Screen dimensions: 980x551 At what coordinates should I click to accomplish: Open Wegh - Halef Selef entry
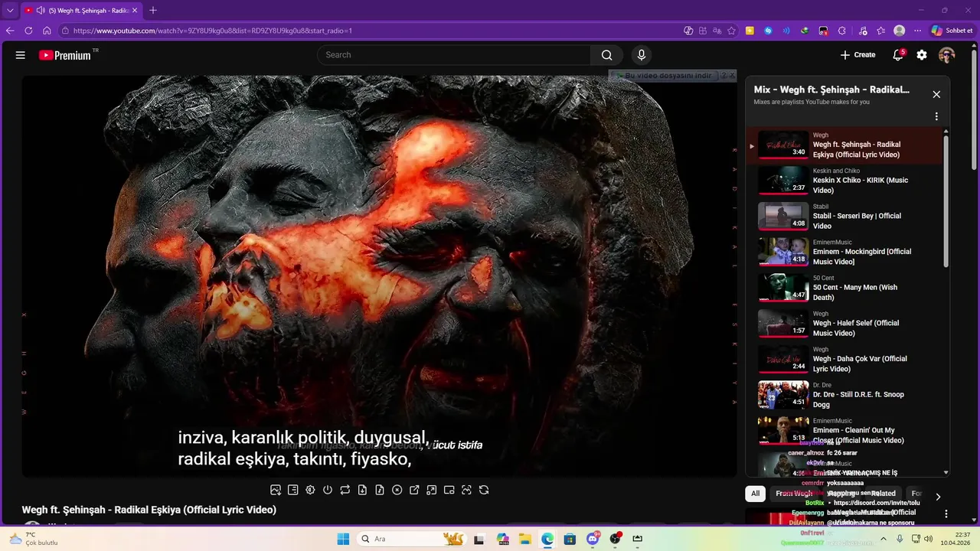click(x=845, y=324)
